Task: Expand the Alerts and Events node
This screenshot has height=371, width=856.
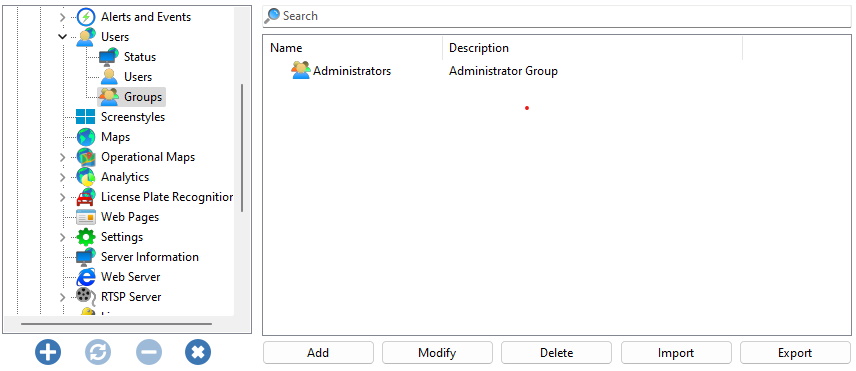Action: coord(62,17)
